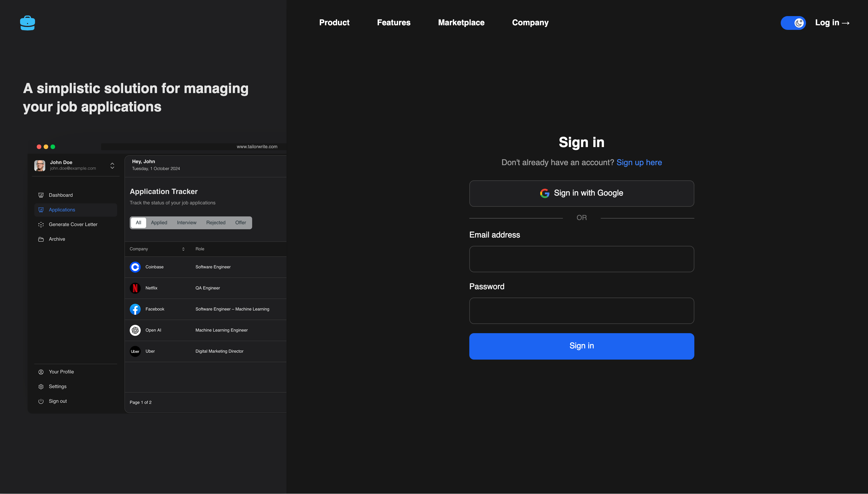Screen dimensions: 868x494
Task: Open the Features menu
Action: tap(393, 22)
